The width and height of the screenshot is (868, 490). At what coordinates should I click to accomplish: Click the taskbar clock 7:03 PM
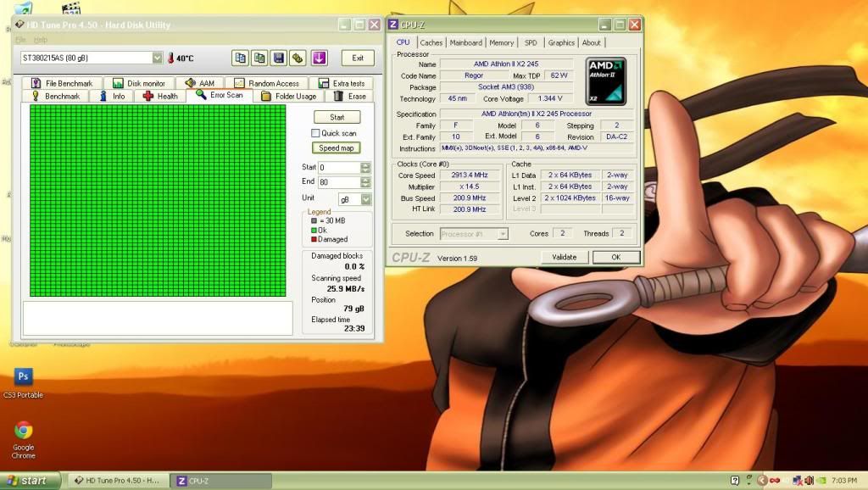click(843, 481)
